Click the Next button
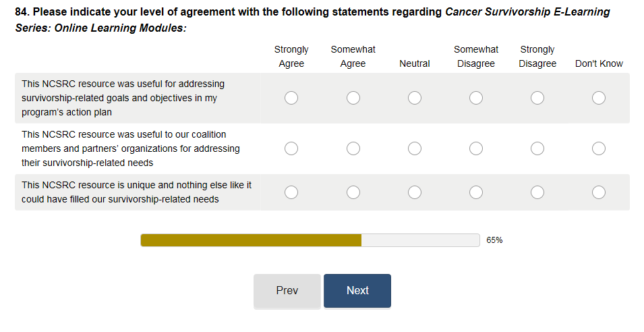 (357, 291)
